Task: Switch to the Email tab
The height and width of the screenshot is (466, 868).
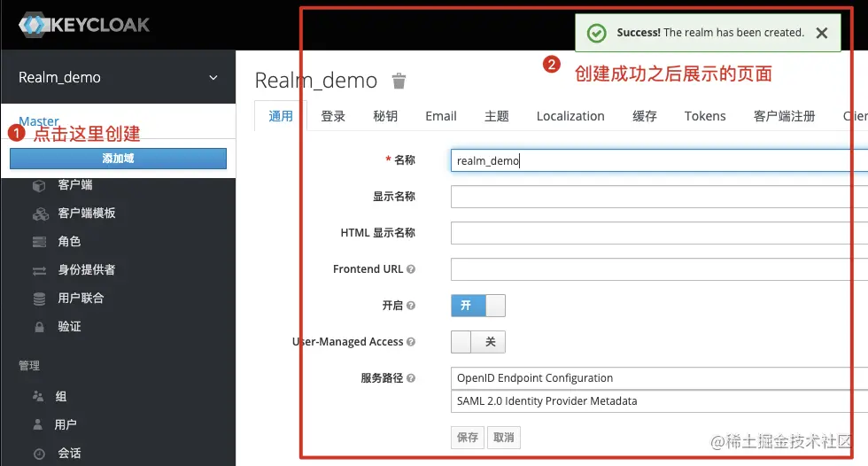Action: click(441, 116)
